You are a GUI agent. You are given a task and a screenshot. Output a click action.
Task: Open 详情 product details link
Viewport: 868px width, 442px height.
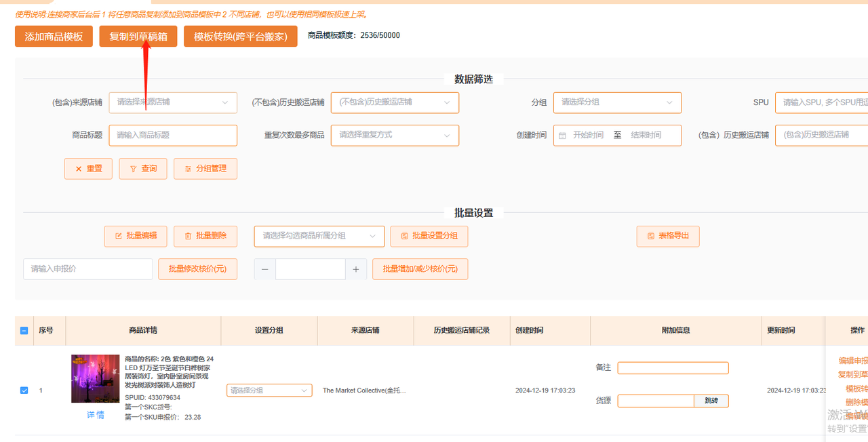pos(95,414)
